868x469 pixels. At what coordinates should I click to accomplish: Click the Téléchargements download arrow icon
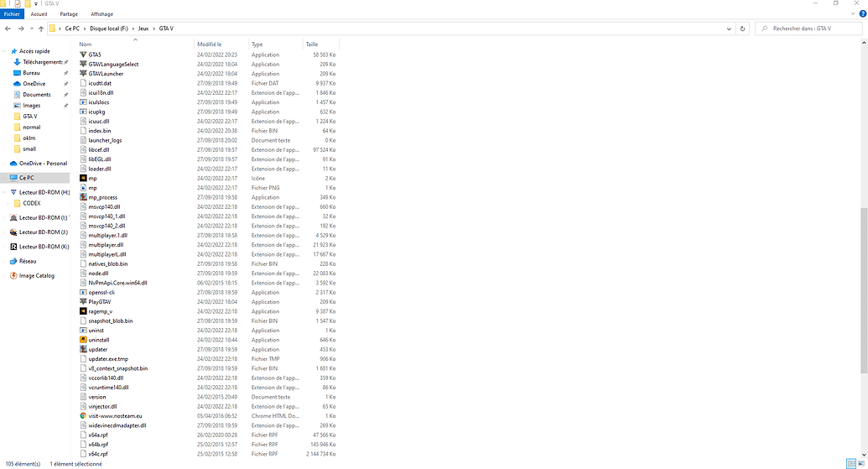(17, 62)
